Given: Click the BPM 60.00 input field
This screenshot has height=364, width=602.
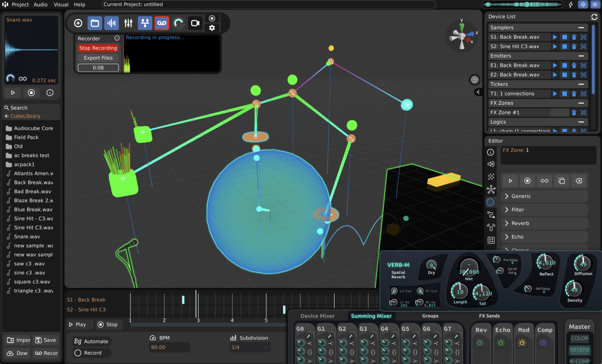Looking at the screenshot, I should point(170,347).
